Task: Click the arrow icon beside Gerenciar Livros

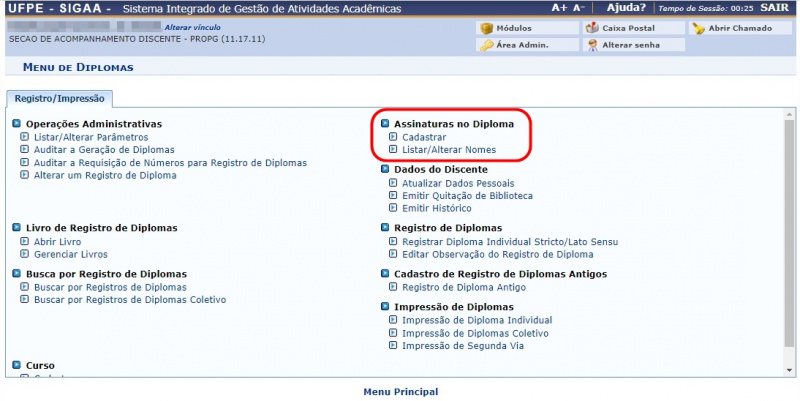Action: (24, 254)
